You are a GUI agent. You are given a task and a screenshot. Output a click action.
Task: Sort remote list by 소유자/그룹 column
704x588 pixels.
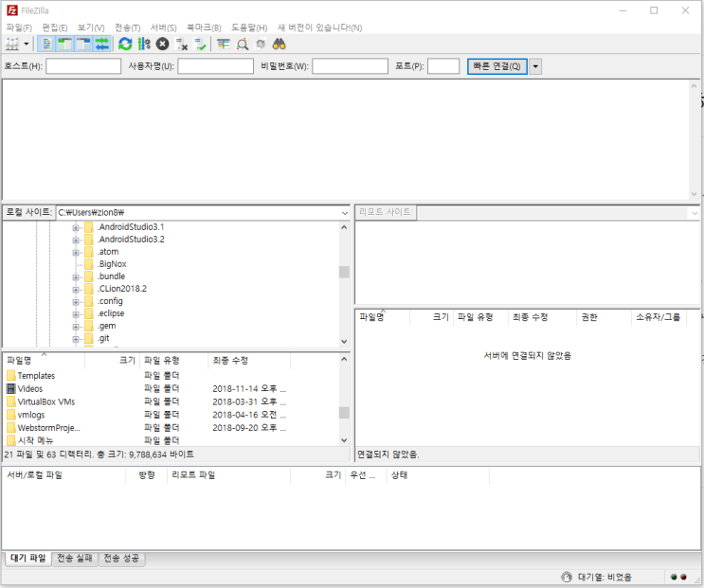(x=659, y=317)
